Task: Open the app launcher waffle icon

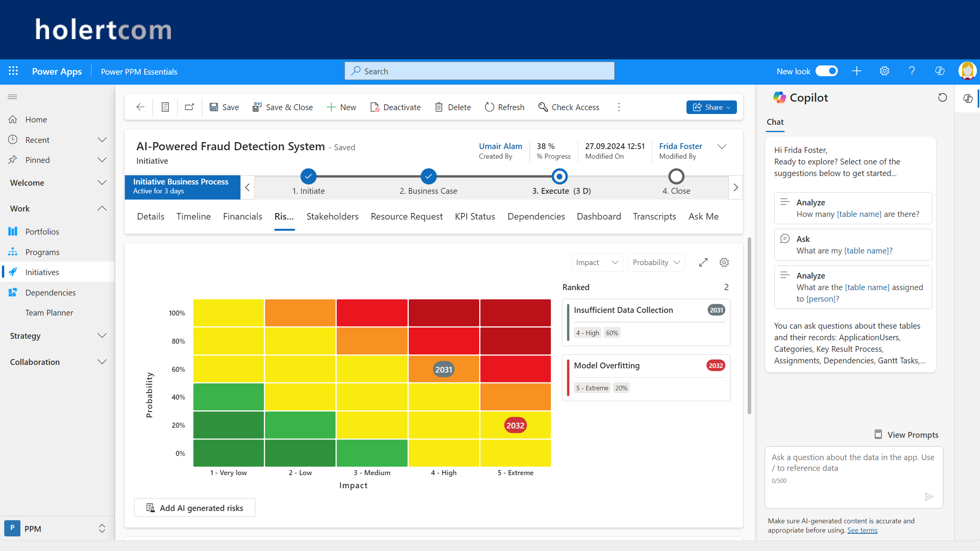Action: [13, 71]
